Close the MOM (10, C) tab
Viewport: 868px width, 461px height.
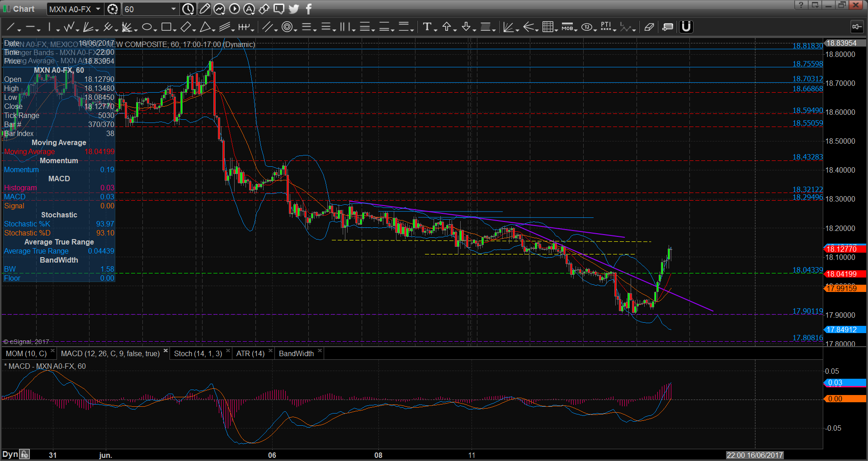(52, 351)
